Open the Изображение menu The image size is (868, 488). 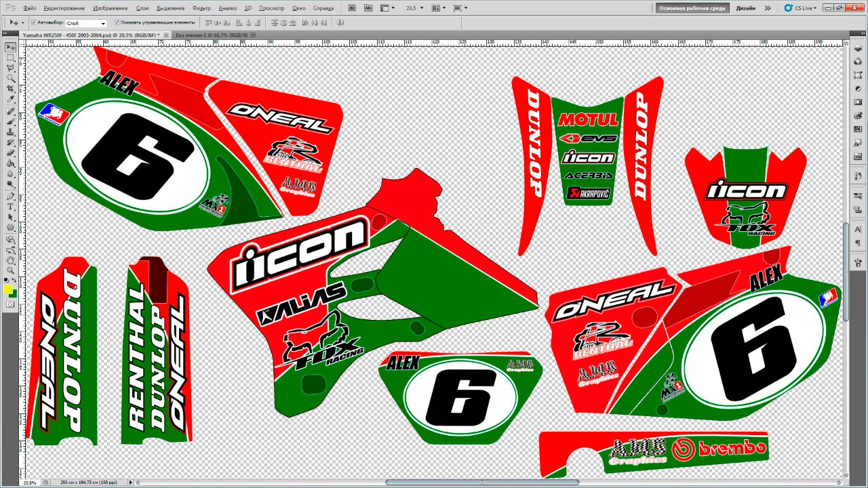[x=111, y=8]
